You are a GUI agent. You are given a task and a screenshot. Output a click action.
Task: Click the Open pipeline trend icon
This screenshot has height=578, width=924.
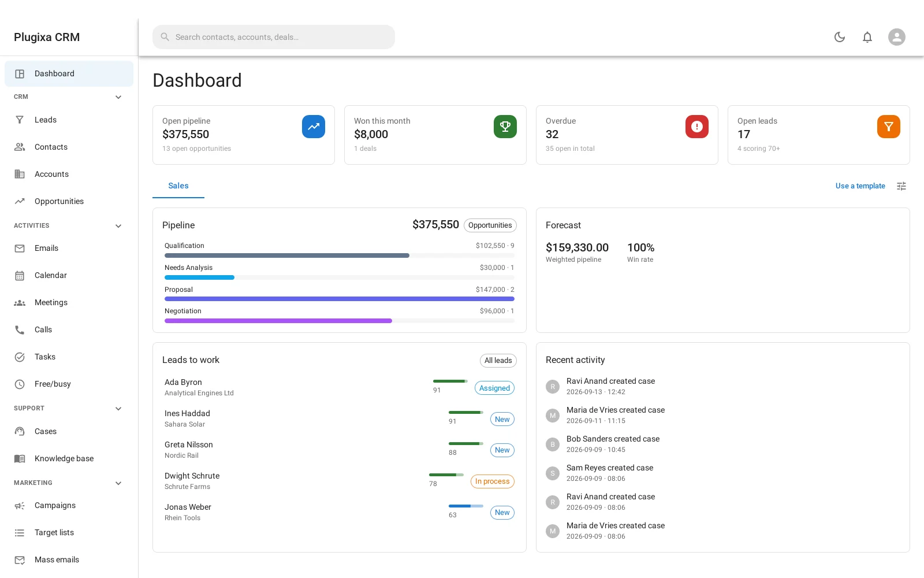(314, 127)
